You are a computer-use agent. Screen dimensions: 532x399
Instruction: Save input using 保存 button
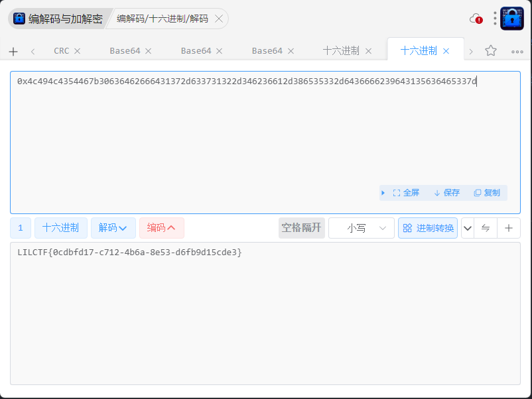coord(447,193)
